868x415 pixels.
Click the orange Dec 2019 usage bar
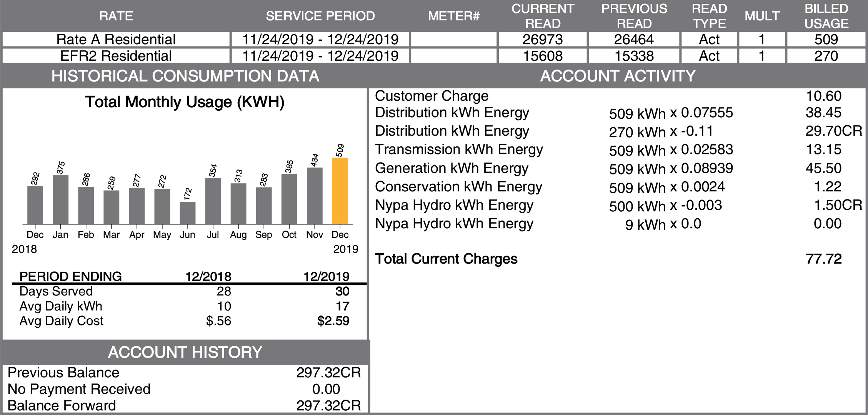pyautogui.click(x=340, y=191)
